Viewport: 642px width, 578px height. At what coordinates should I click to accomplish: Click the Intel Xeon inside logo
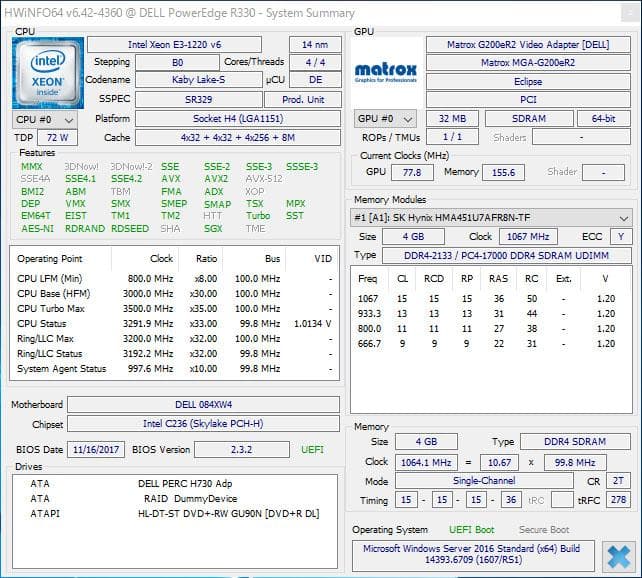(x=48, y=73)
